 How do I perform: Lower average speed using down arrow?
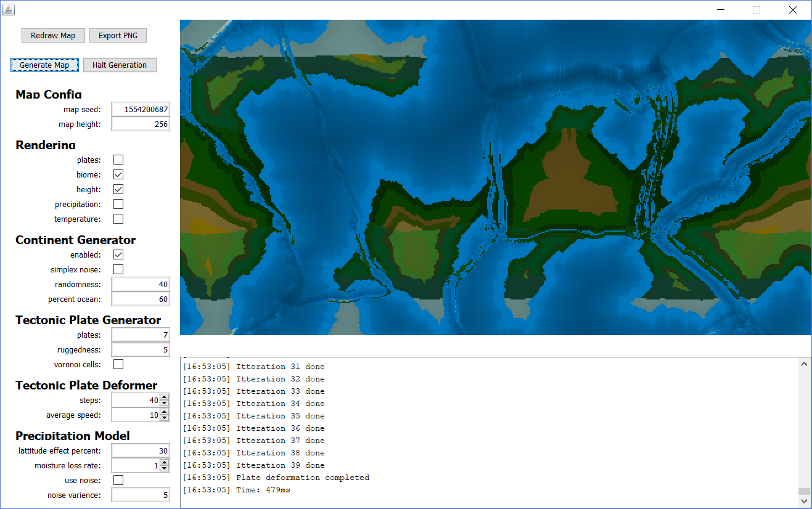[164, 418]
